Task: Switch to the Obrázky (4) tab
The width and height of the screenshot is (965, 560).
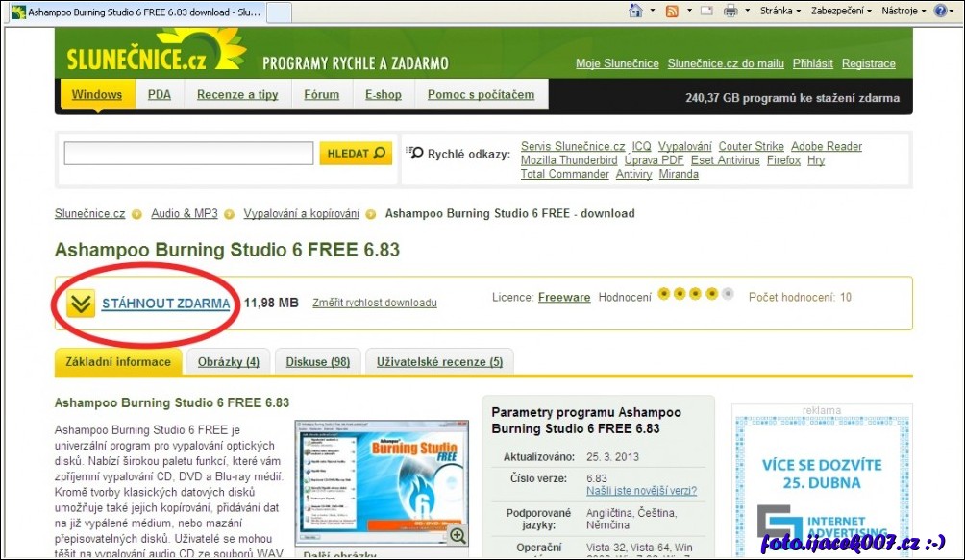Action: coord(229,362)
